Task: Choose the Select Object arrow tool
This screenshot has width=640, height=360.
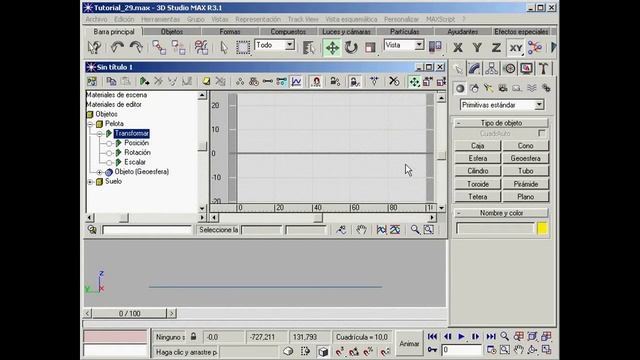Action: click(x=224, y=47)
